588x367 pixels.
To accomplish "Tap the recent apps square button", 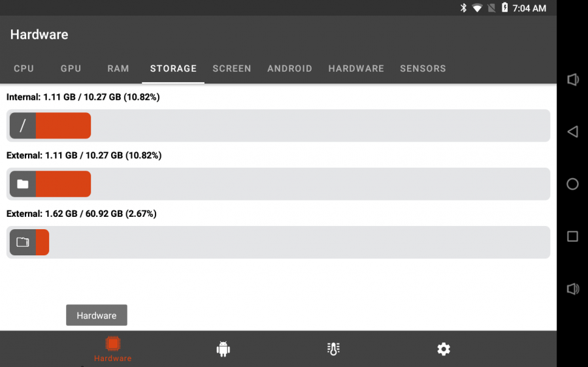I will 572,236.
